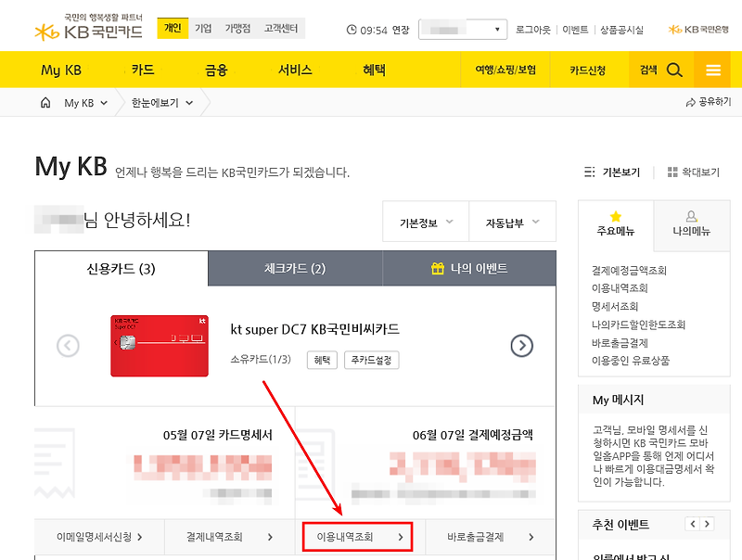Open 여행/쇼핑/보험 menu
Viewport: 742px width, 560px height.
point(505,70)
